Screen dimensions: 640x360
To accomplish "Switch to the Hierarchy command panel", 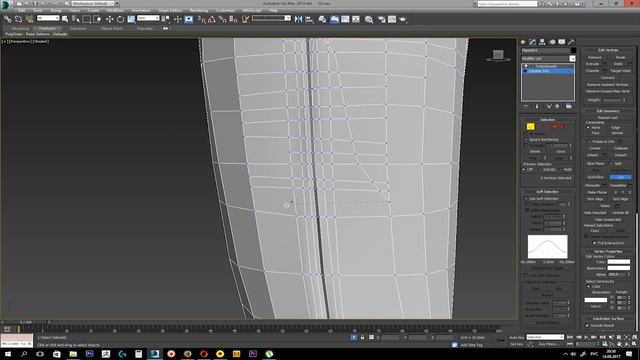I will pos(542,42).
